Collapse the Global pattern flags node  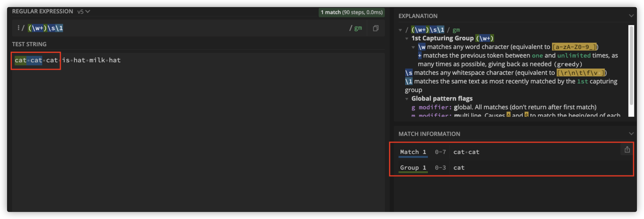click(407, 99)
